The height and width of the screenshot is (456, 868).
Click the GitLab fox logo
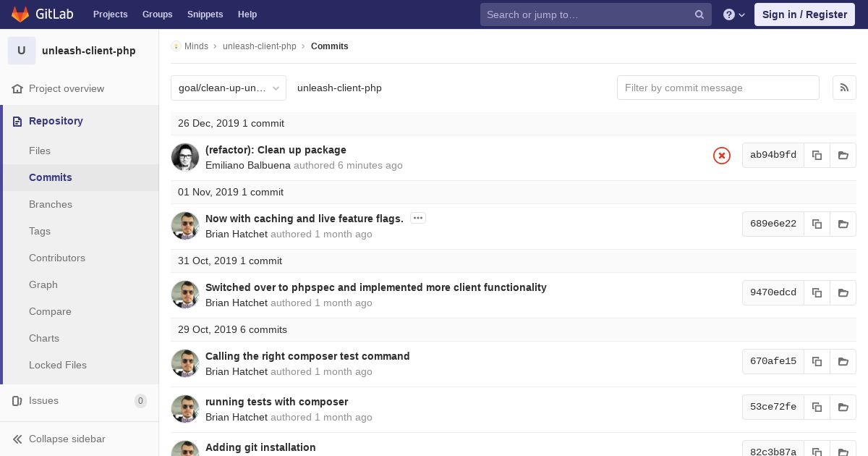(20, 14)
